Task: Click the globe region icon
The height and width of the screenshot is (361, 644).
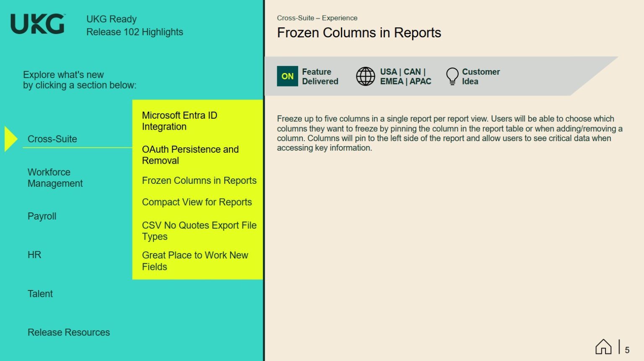Action: click(x=366, y=76)
